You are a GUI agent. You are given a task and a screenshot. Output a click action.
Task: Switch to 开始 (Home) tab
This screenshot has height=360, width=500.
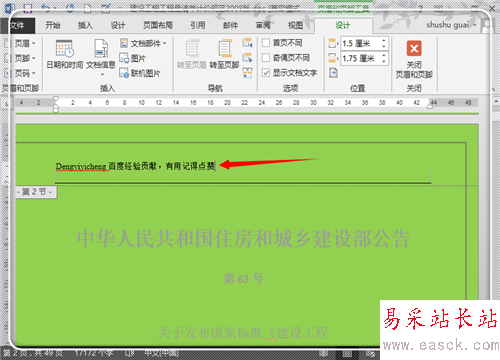(53, 25)
